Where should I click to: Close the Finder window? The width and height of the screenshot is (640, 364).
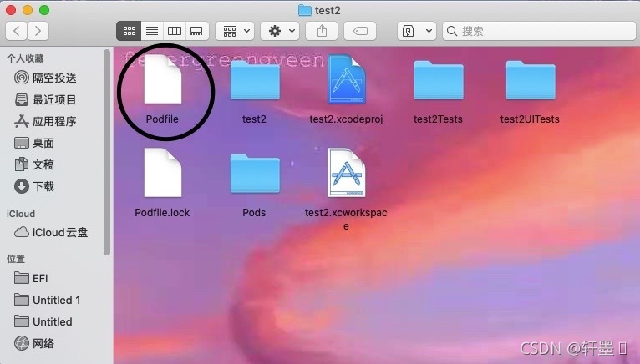coord(11,10)
